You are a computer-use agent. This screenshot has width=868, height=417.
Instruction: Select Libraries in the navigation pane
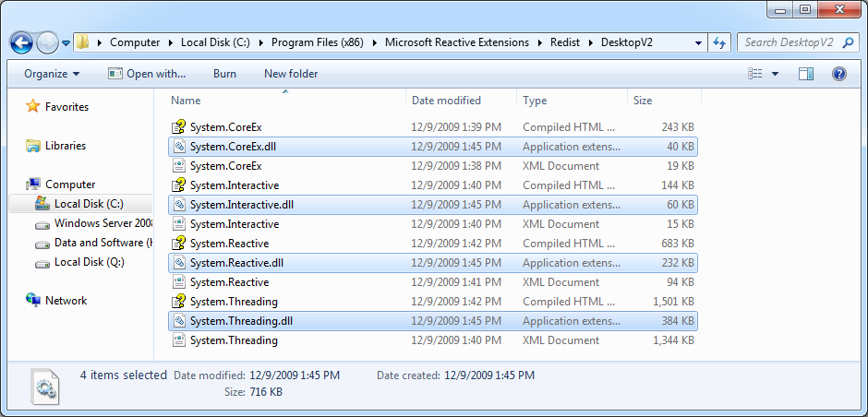point(66,146)
